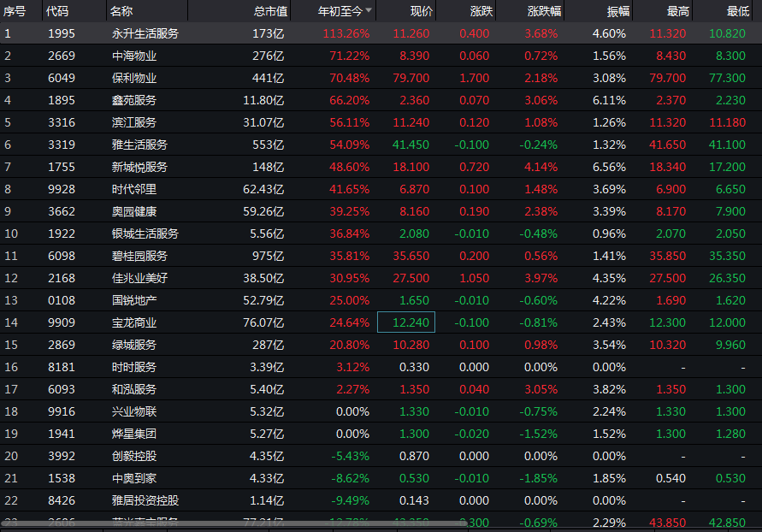
Task: Sort by the 最高 column header
Action: [678, 11]
